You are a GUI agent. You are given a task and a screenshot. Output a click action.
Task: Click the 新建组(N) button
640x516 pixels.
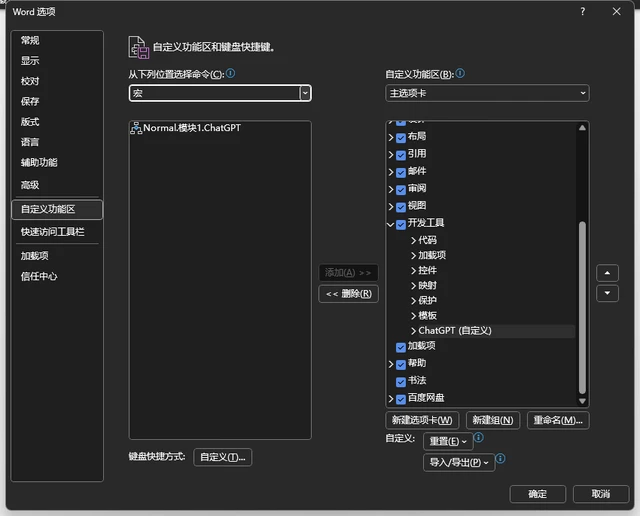493,420
